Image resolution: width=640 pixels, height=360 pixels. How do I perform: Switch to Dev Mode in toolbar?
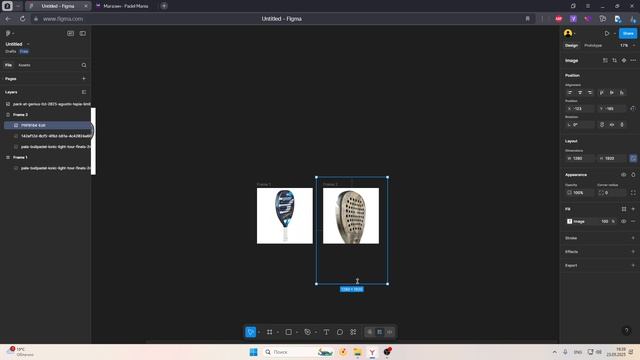click(390, 332)
